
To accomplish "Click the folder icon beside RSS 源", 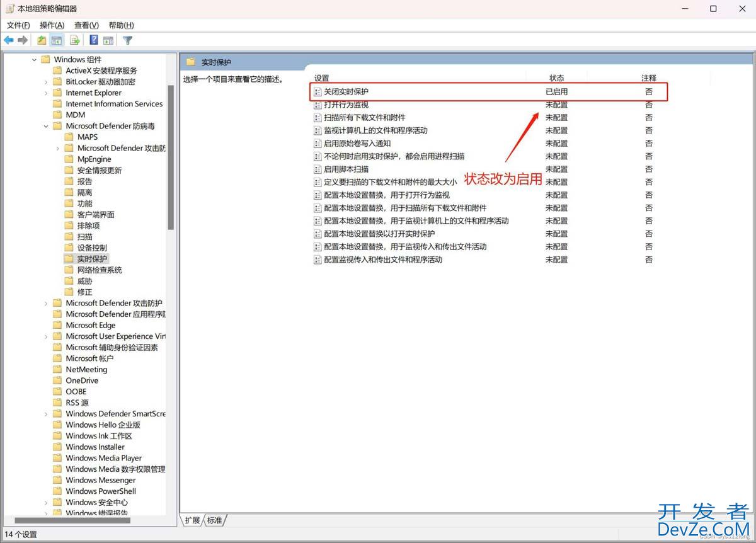I will click(58, 403).
